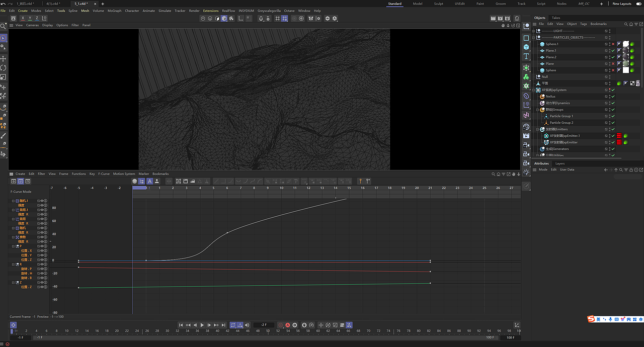Screen dimensions: 644x347
Task: Switch to the Layers tab
Action: click(x=560, y=163)
